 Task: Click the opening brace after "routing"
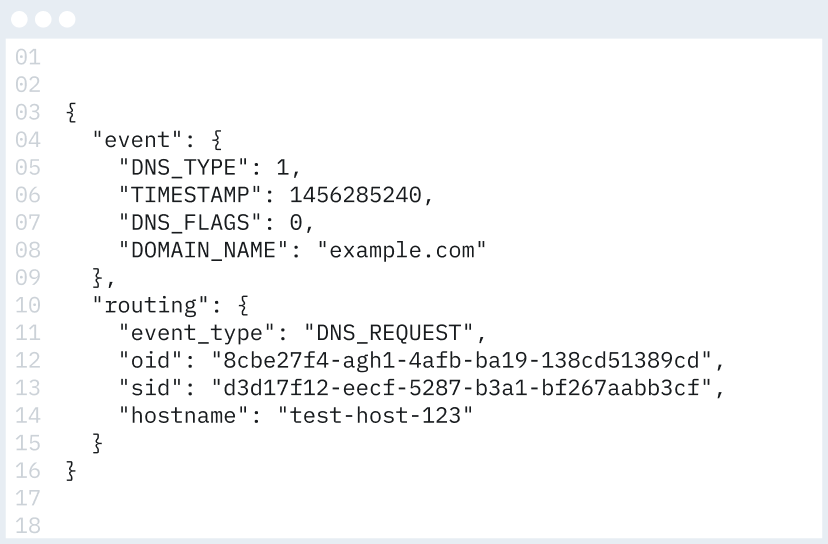pos(243,306)
